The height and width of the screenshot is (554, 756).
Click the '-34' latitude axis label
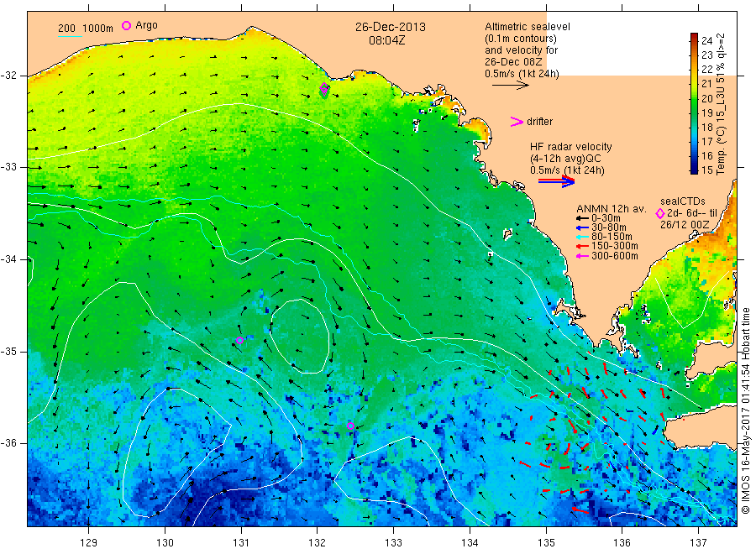[x=9, y=259]
